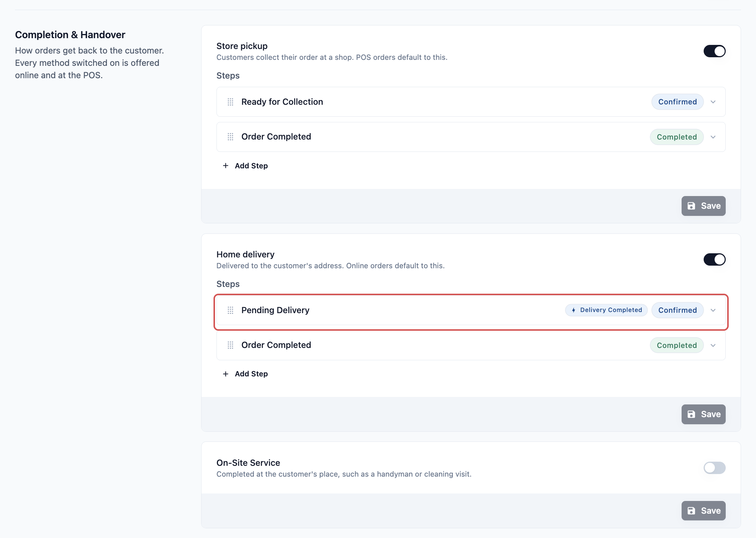Click the plus icon under Store pickup steps
The width and height of the screenshot is (756, 538).
pyautogui.click(x=225, y=166)
